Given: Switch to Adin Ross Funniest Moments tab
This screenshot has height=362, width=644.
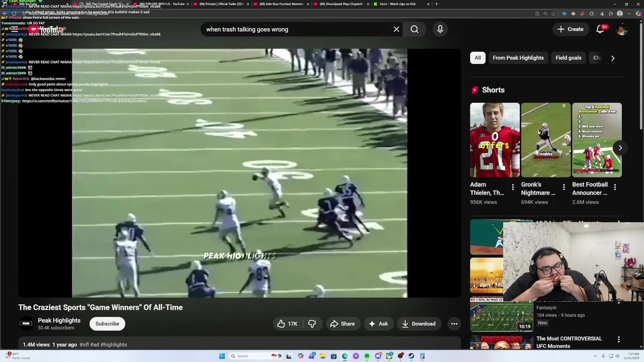Looking at the screenshot, I should (x=282, y=4).
